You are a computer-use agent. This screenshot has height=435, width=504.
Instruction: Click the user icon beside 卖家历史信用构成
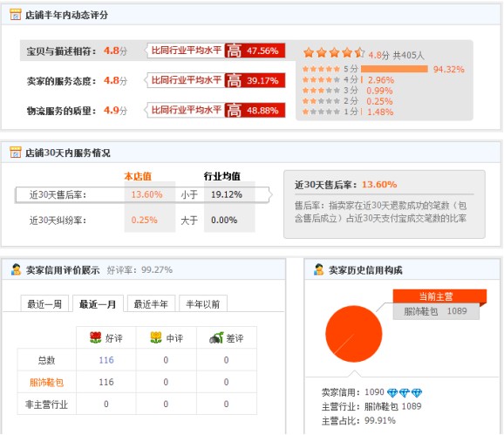318,269
